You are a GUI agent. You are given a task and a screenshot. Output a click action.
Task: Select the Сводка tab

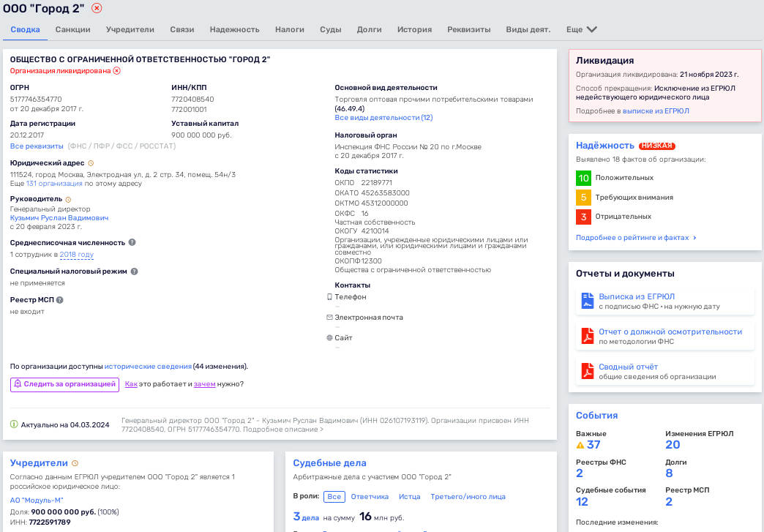[25, 29]
